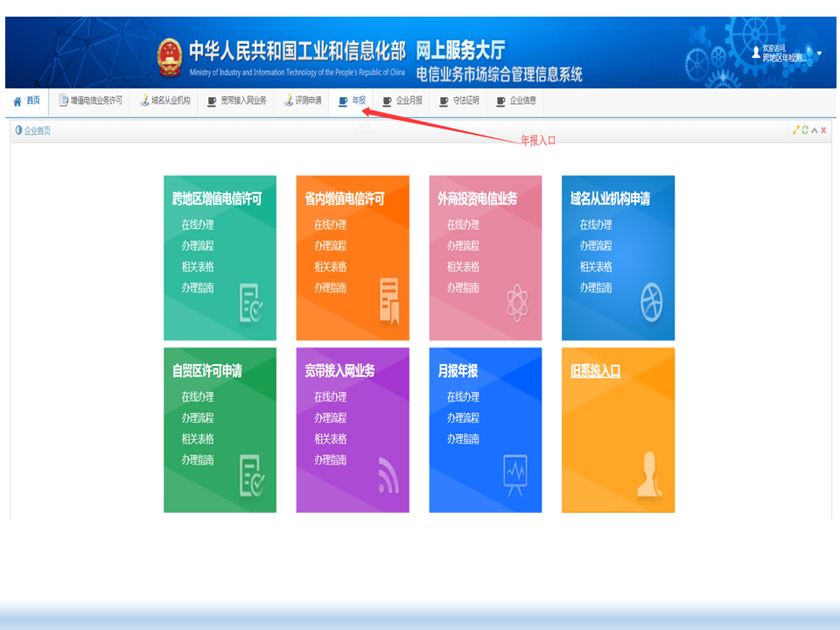Close the 企业首页 panel with red X
This screenshot has width=840, height=630.
tap(823, 130)
